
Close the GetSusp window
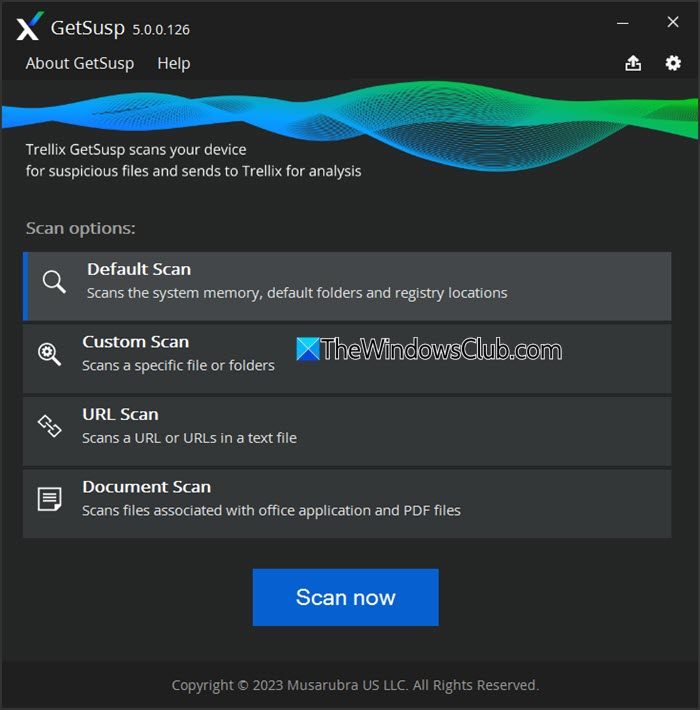673,22
